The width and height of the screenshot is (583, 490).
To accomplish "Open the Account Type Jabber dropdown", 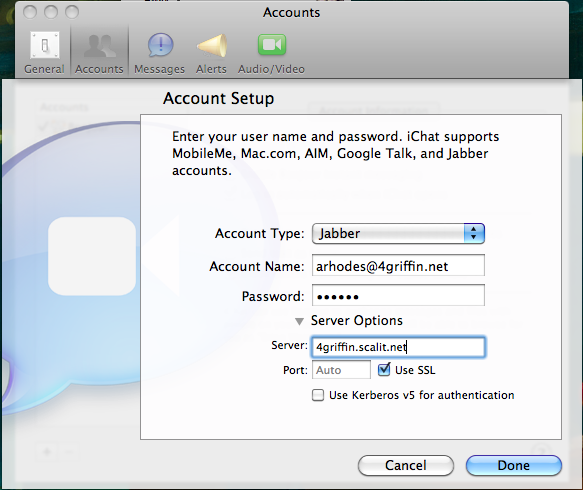I will [398, 233].
